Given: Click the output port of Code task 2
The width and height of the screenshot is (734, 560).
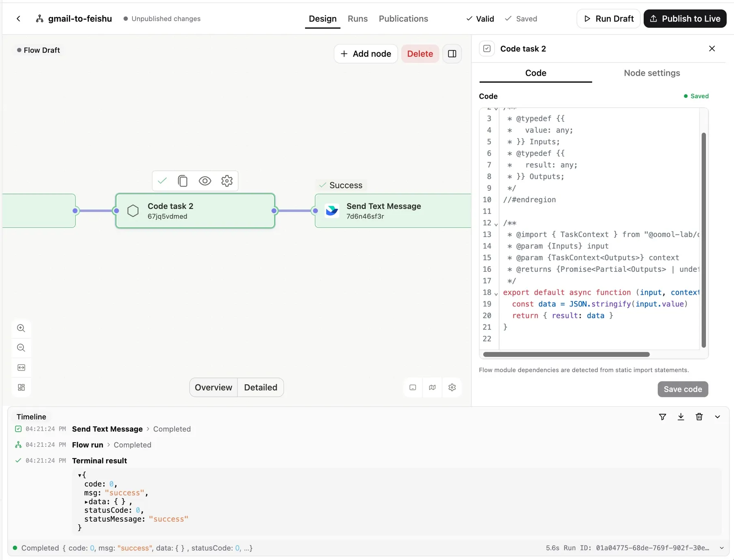Looking at the screenshot, I should (x=274, y=211).
